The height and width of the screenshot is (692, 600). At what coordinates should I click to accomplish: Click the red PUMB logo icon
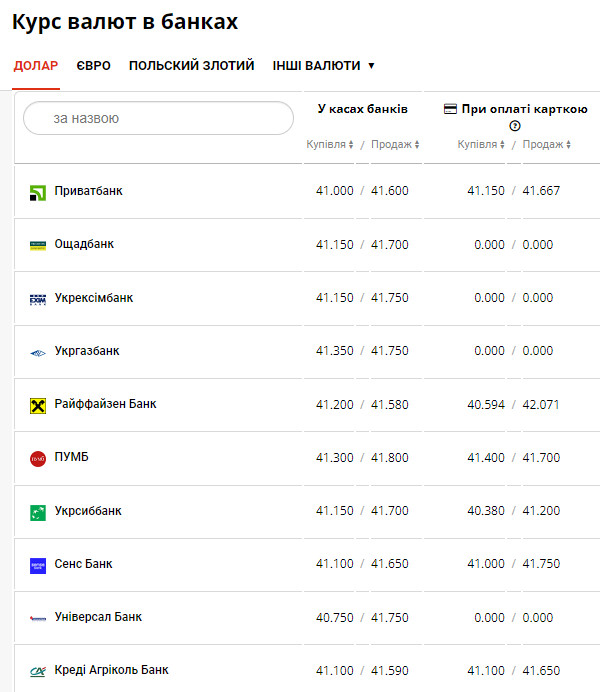click(x=38, y=458)
